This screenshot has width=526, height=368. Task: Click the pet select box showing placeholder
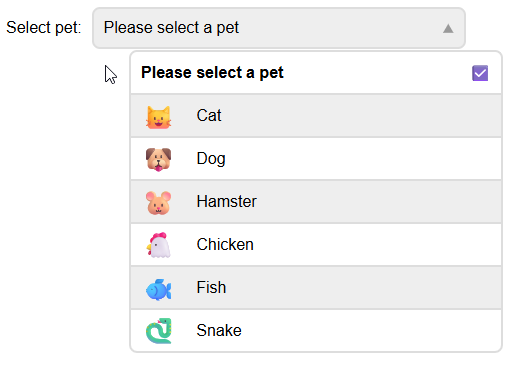coord(279,28)
